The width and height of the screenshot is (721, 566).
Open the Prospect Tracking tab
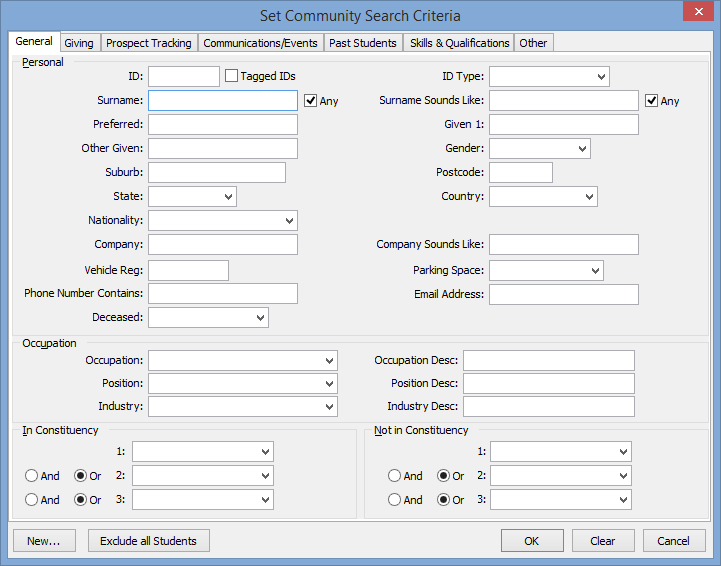click(149, 43)
